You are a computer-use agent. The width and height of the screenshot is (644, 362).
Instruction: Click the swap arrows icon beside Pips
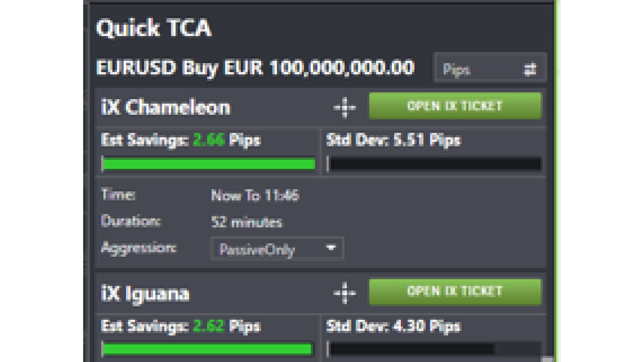pos(529,69)
